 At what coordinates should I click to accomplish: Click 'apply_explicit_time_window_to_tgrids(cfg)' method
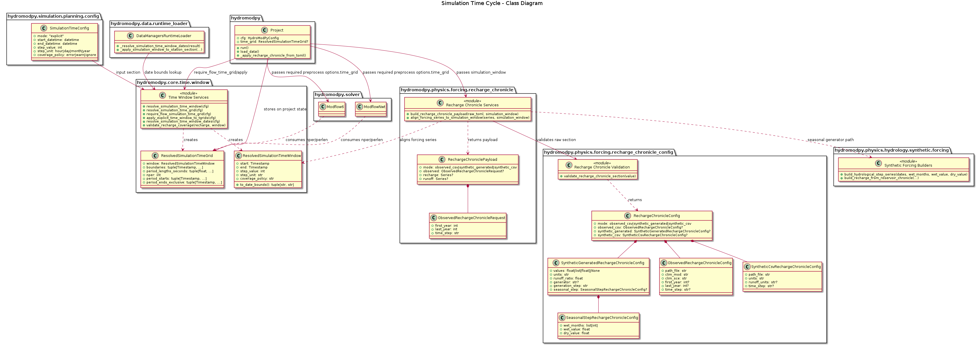[181, 118]
